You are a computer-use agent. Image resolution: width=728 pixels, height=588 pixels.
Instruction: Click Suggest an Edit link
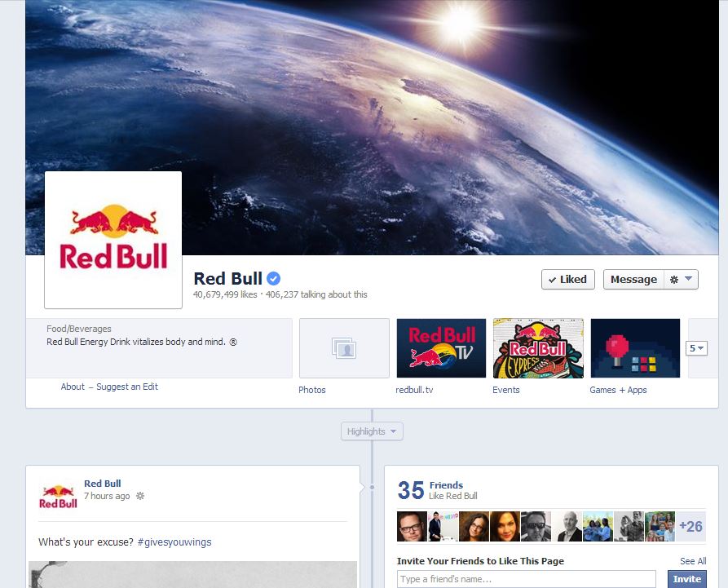(127, 387)
